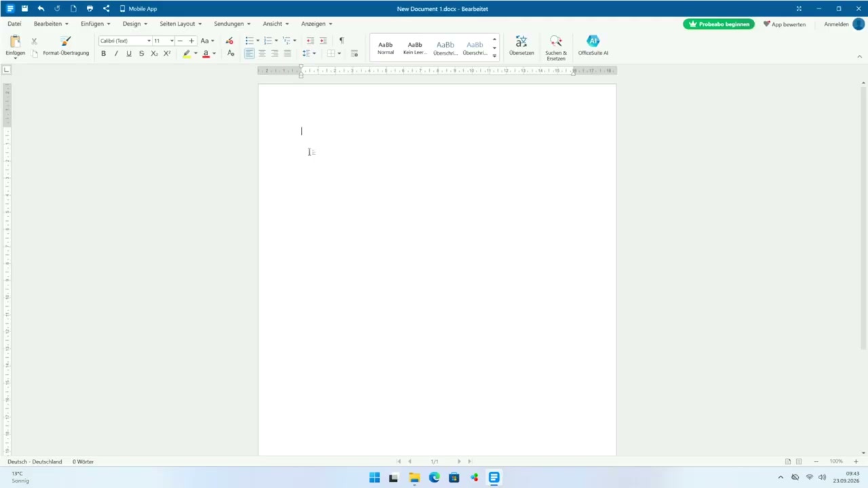
Task: Open the Datei menu
Action: [x=14, y=24]
